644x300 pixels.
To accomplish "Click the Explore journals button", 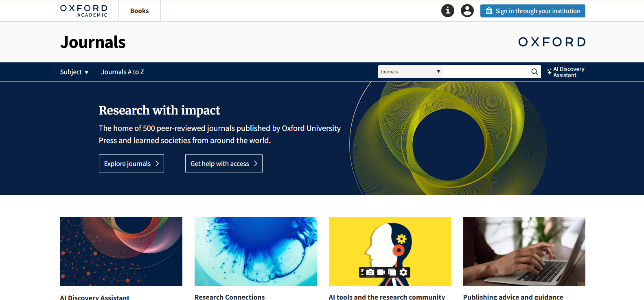I will (x=131, y=163).
